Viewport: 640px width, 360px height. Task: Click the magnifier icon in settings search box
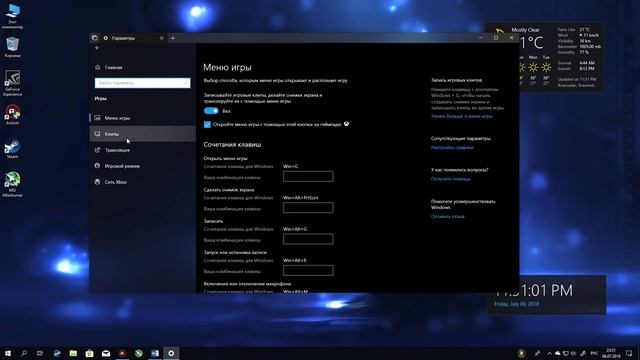186,83
